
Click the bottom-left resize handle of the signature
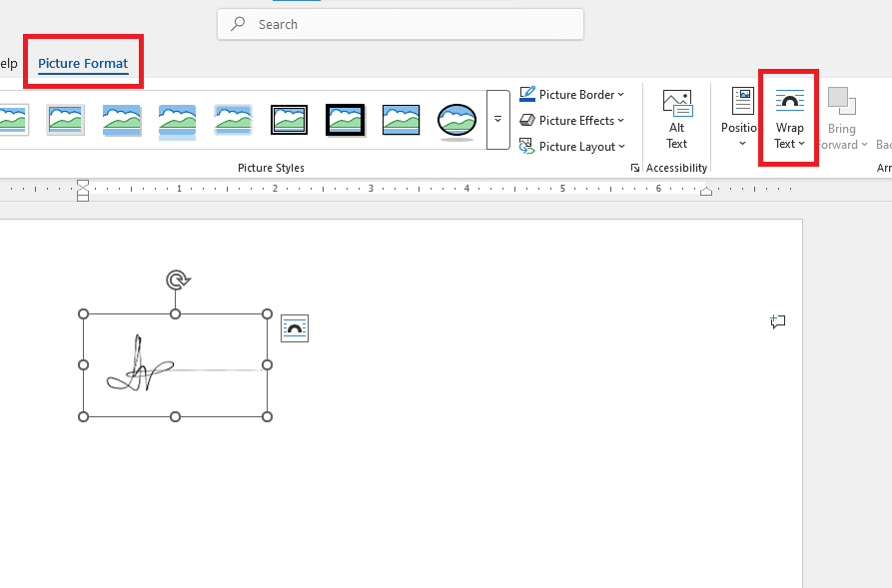83,417
